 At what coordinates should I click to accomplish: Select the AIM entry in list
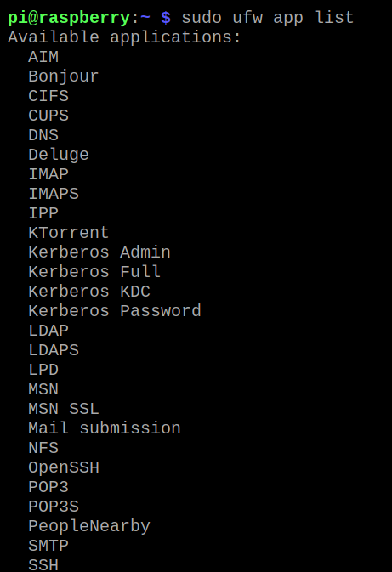[x=43, y=57]
